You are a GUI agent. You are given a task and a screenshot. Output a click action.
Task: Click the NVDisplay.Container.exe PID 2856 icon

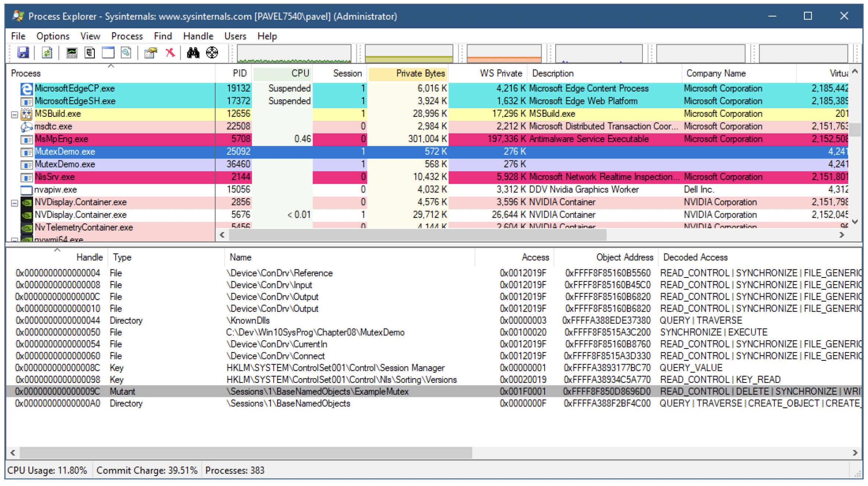click(x=26, y=202)
